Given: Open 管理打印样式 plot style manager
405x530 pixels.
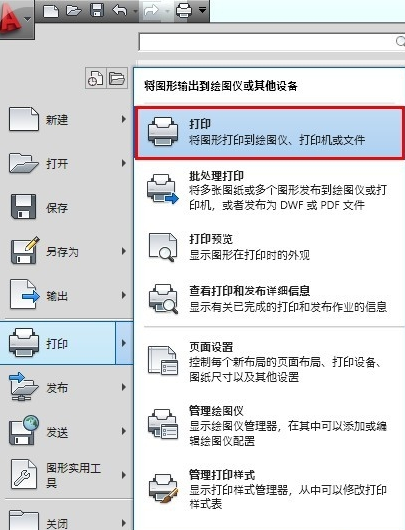Looking at the screenshot, I should (x=269, y=489).
